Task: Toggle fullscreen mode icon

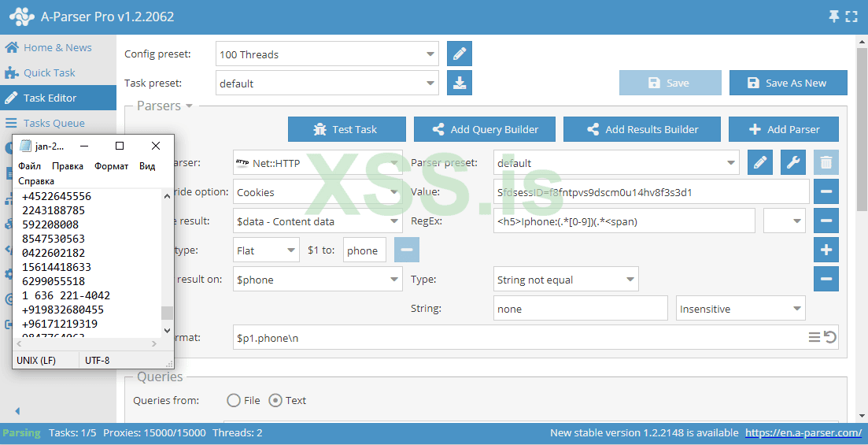Action: pyautogui.click(x=851, y=17)
